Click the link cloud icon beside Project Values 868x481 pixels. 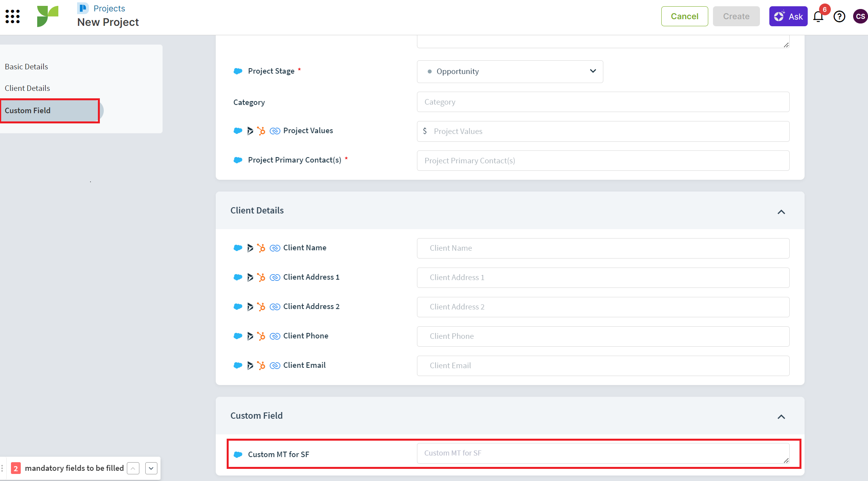[275, 131]
